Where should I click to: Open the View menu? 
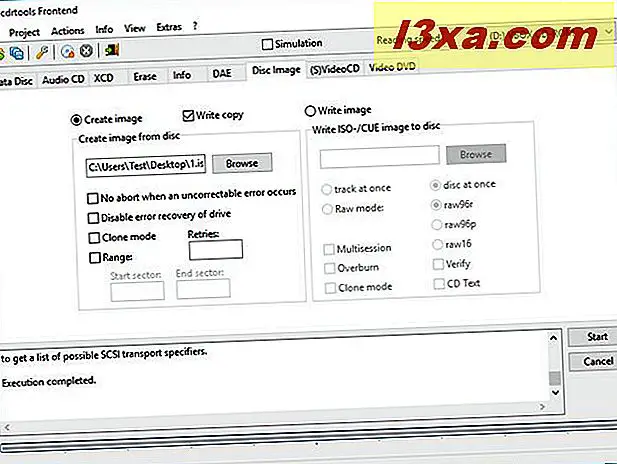[x=135, y=28]
